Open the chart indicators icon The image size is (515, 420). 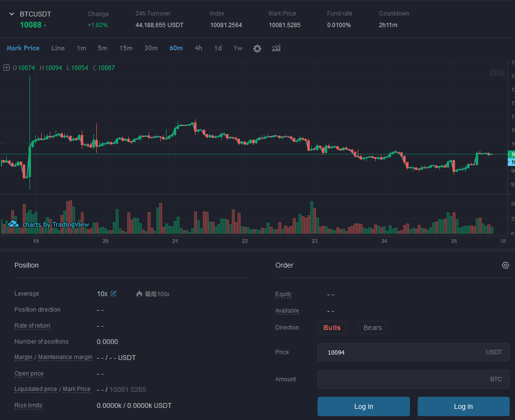[276, 48]
